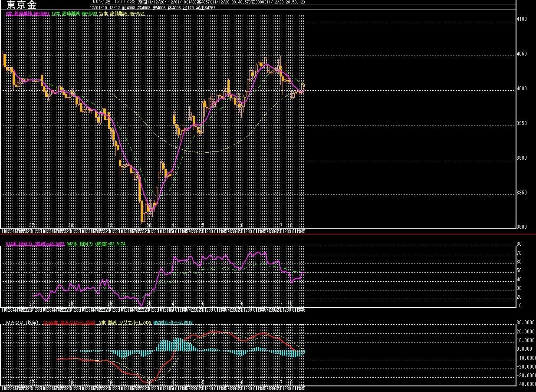
Task: Click the 3800 price axis label
Action: [x=522, y=227]
